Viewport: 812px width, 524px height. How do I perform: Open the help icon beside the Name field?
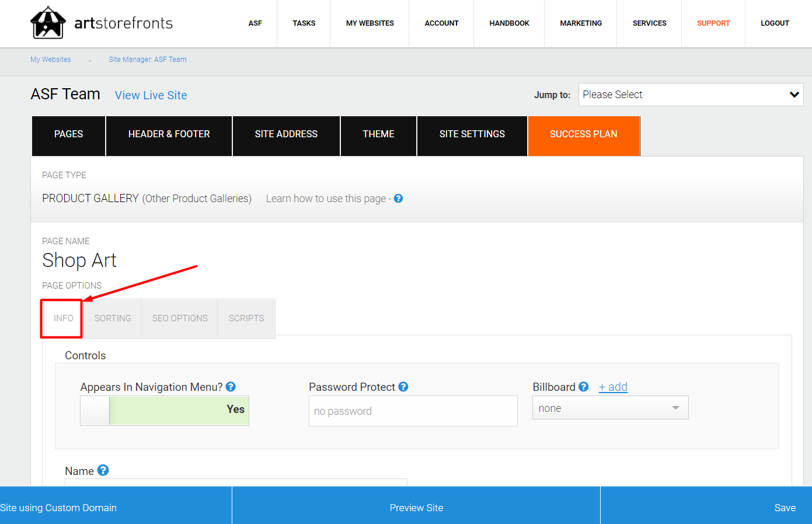[x=103, y=470]
